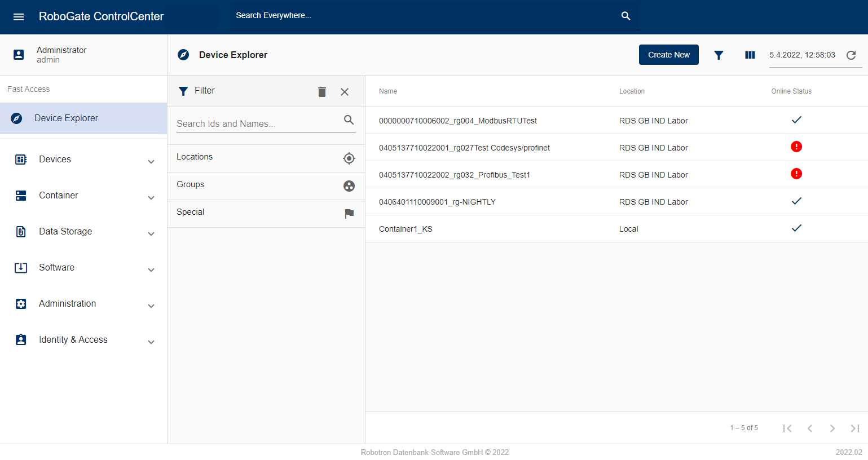The width and height of the screenshot is (868, 460).
Task: Select Identity & Access in the sidebar
Action: (x=83, y=340)
